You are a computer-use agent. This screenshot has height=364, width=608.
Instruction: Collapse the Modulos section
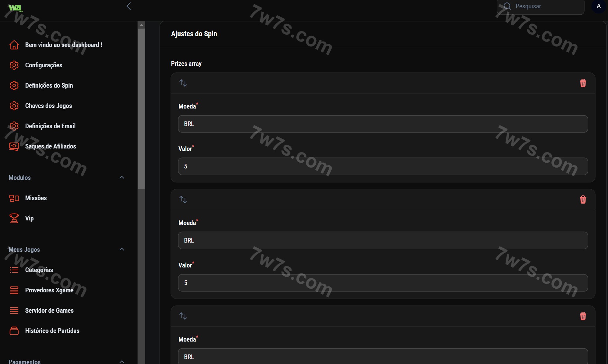(122, 177)
